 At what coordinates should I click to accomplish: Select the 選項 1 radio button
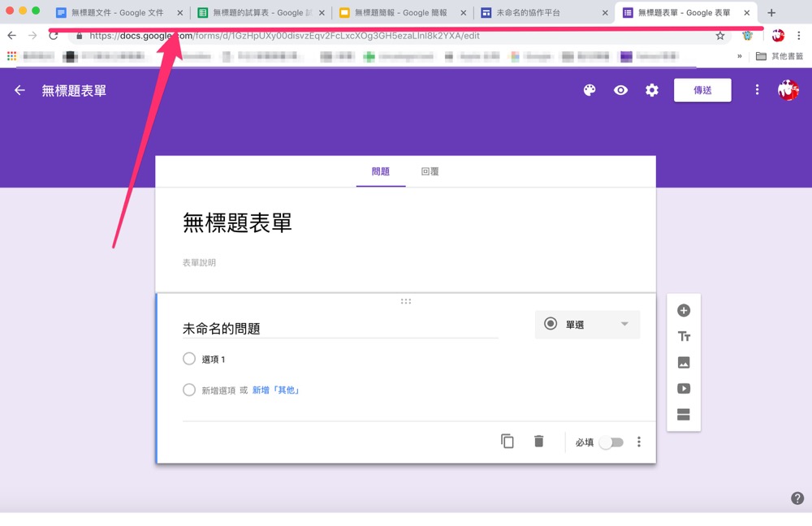pyautogui.click(x=189, y=359)
